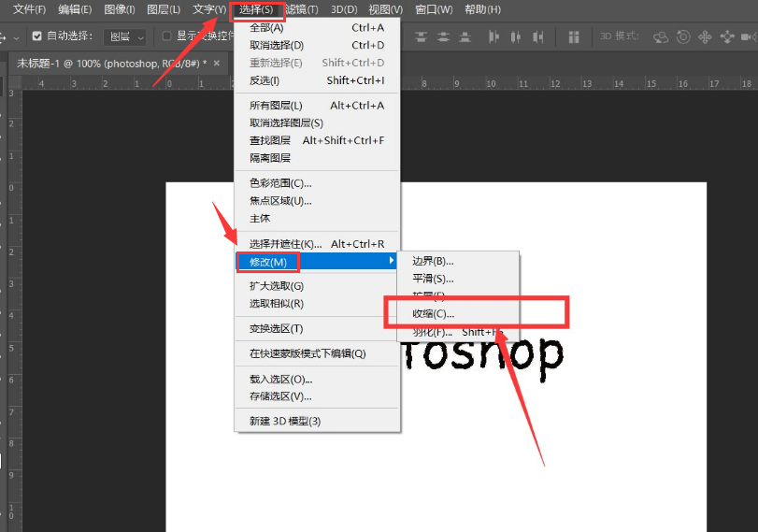Open the 帮助(H) menu

(482, 9)
